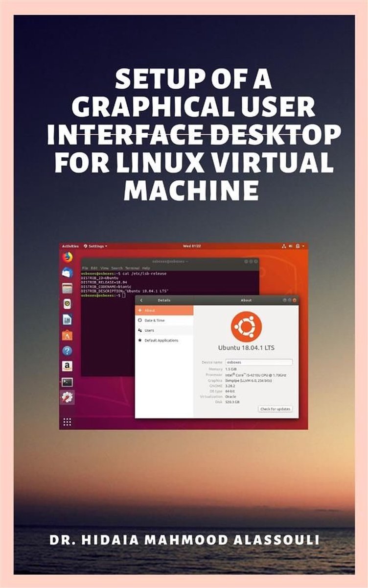Screen dimensions: 368x588
Task: Open the Terminal menu in terminal menubar
Action: tap(132, 268)
